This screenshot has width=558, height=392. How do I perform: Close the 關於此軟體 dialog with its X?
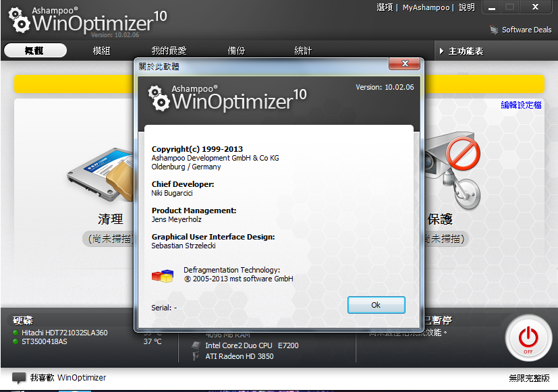405,63
